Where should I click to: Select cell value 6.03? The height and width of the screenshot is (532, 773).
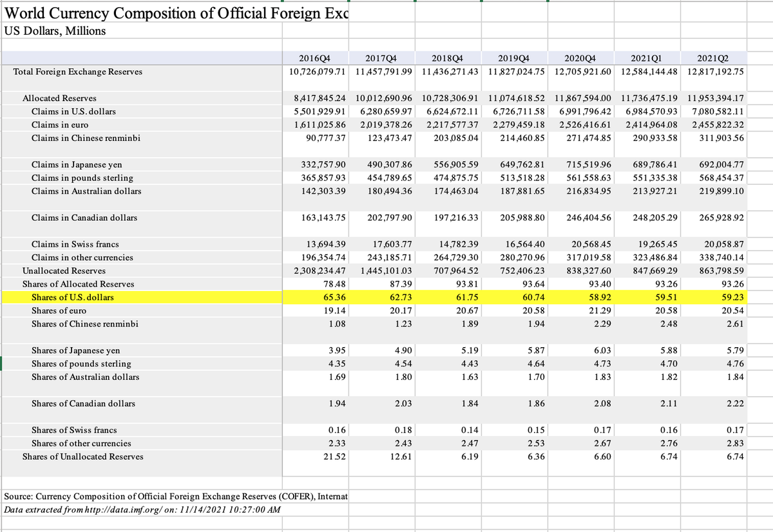(x=603, y=350)
